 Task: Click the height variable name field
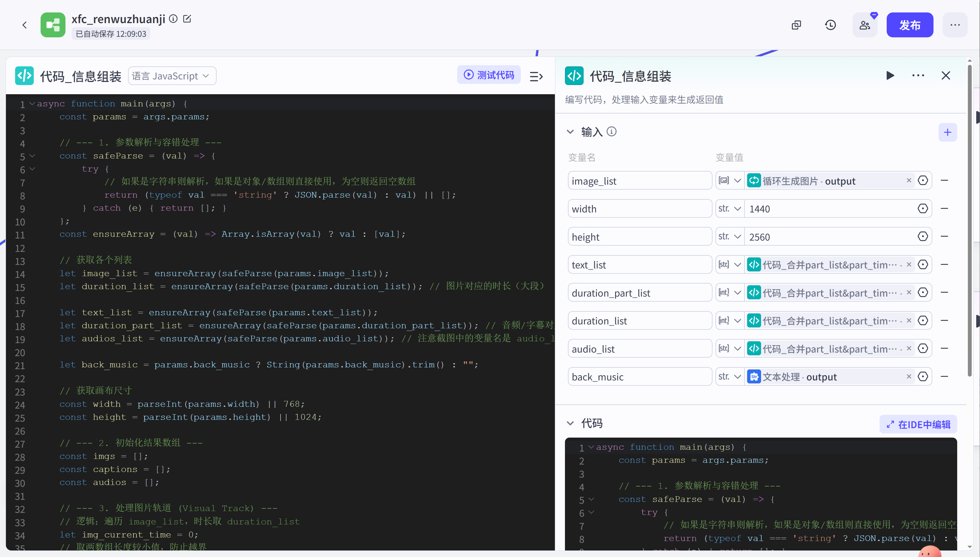click(639, 237)
